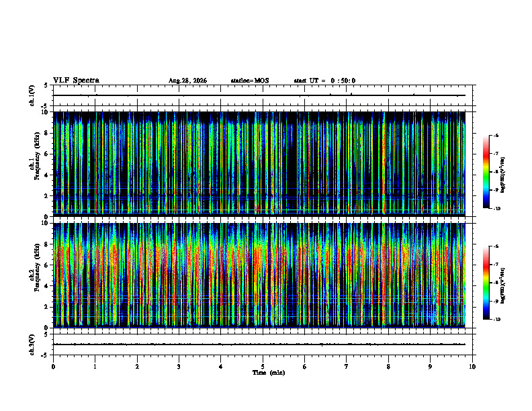Click the ch.2 frequency axis "8" tick label
This screenshot has width=532, height=411.
pyautogui.click(x=48, y=244)
